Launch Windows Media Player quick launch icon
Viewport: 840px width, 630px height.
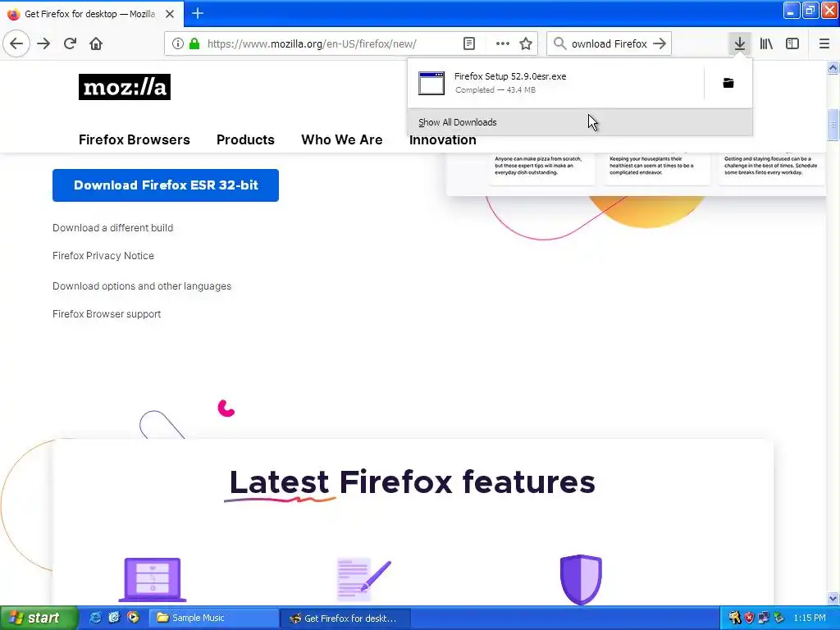click(133, 618)
